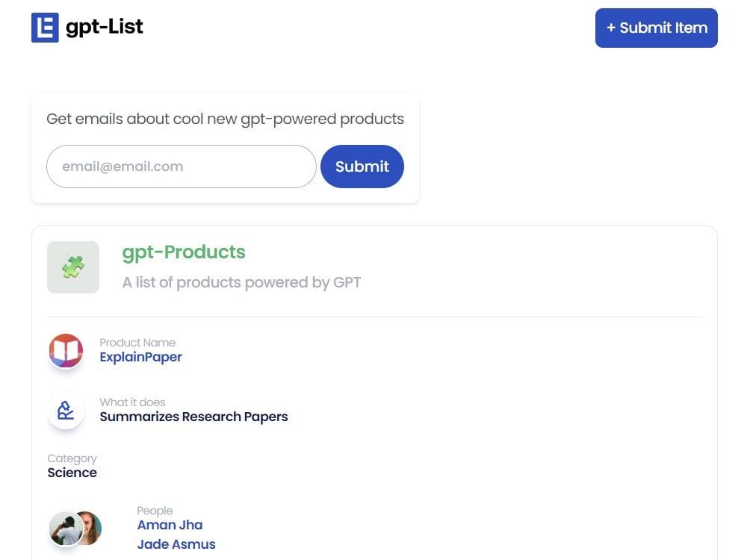Follow the Jade Asmus person link
Image resolution: width=747 pixels, height=560 pixels.
pyautogui.click(x=176, y=544)
